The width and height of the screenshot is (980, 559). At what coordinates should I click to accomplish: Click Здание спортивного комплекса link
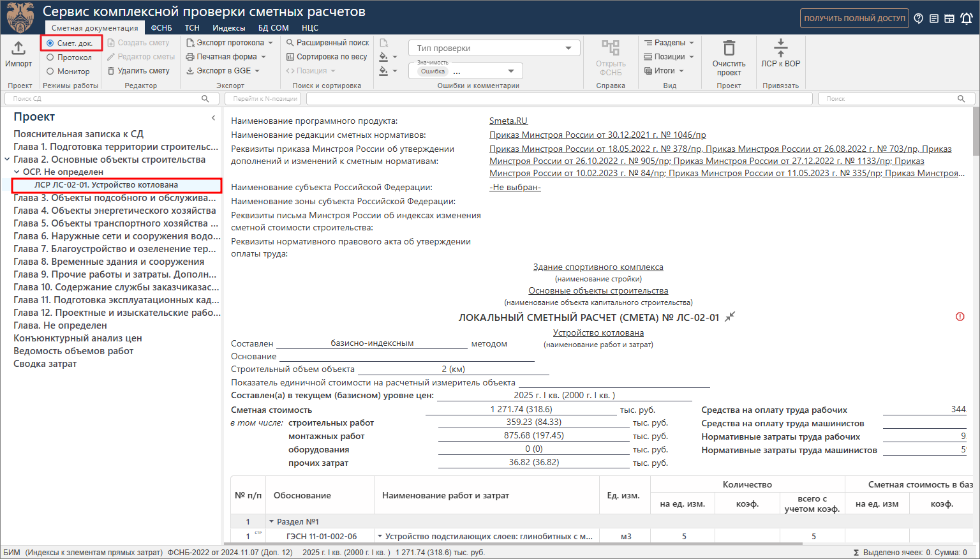coord(598,267)
